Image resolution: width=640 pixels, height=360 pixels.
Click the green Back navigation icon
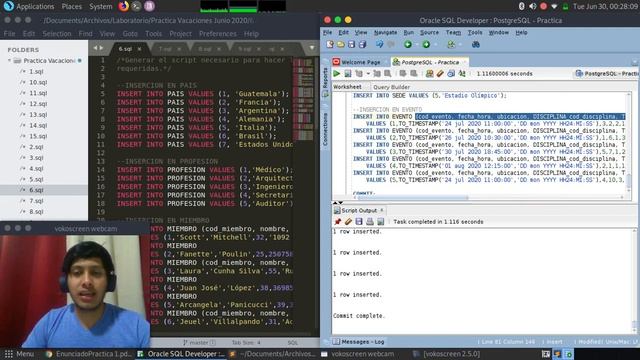pos(407,44)
